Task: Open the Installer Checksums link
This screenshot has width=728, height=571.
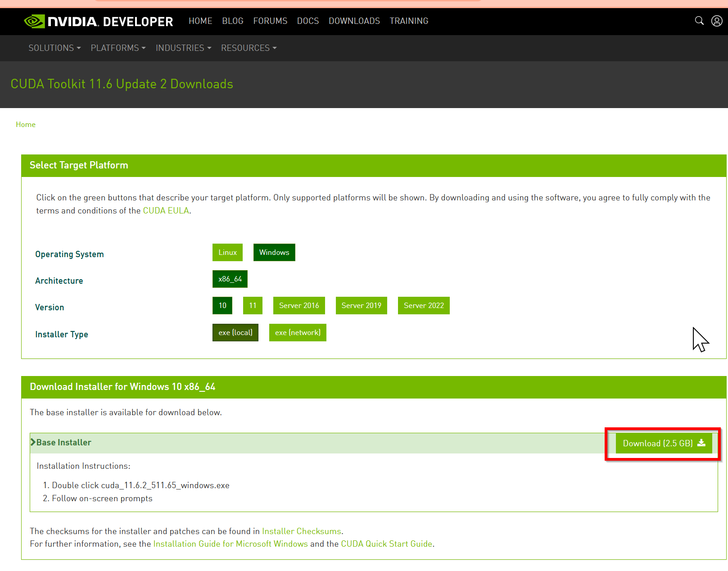Action: tap(302, 531)
